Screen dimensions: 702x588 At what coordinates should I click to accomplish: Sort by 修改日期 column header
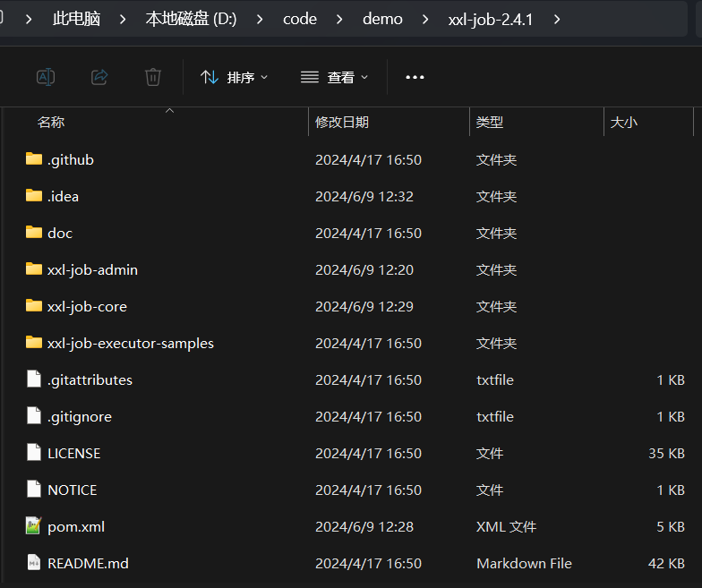tap(342, 123)
